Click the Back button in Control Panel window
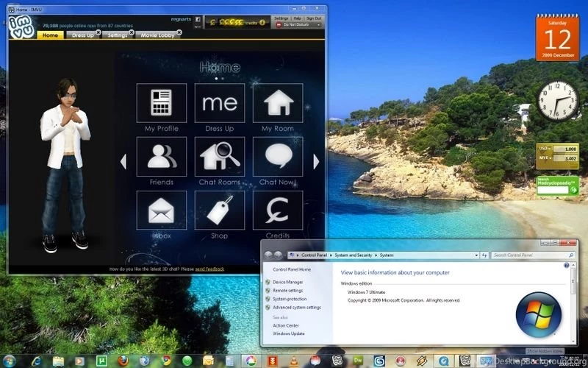 click(268, 255)
